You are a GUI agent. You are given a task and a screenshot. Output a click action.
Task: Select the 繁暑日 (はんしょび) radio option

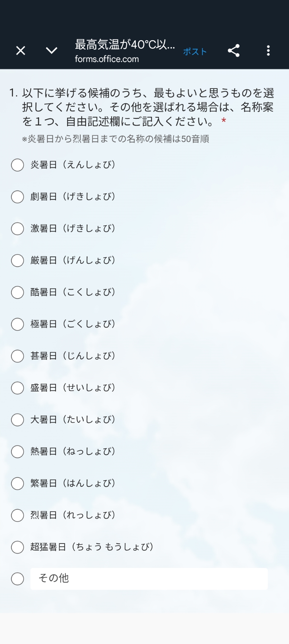click(x=18, y=484)
